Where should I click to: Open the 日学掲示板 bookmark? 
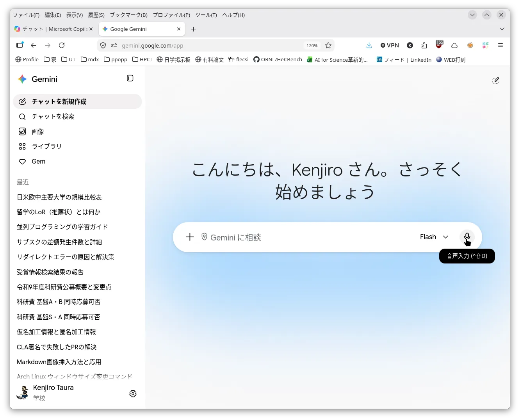click(174, 60)
